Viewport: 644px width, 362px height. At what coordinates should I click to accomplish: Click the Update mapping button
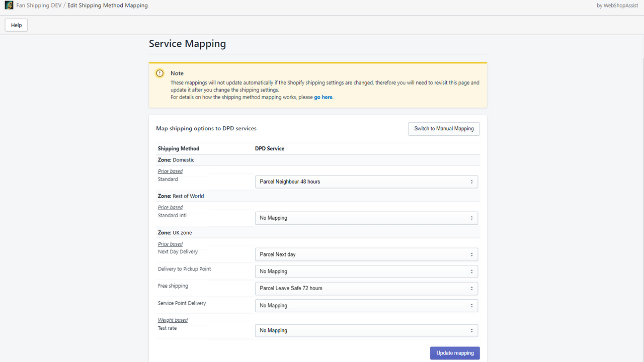(x=454, y=352)
